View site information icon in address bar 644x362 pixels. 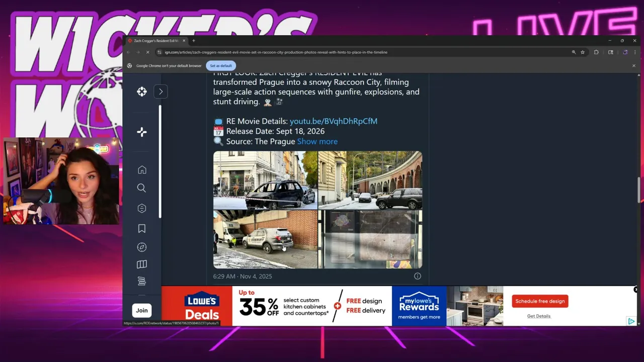tap(159, 52)
